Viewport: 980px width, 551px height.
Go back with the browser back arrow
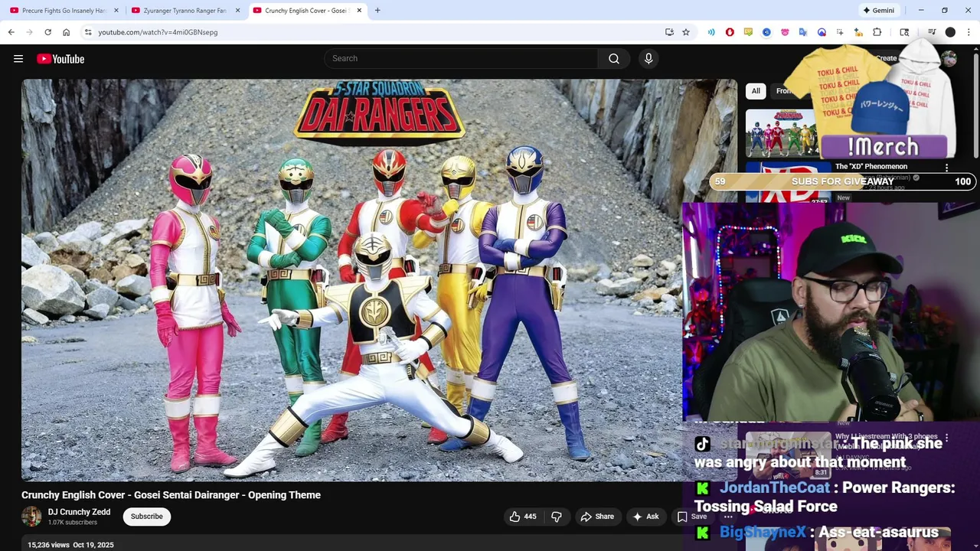pyautogui.click(x=11, y=32)
